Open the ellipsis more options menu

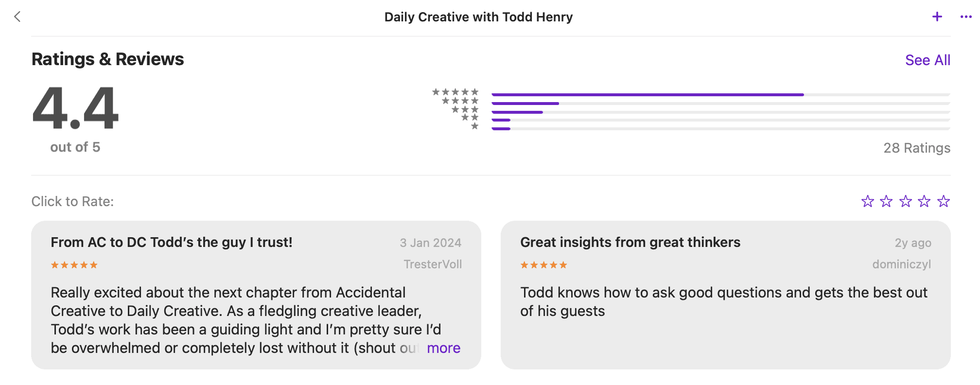[x=965, y=17]
